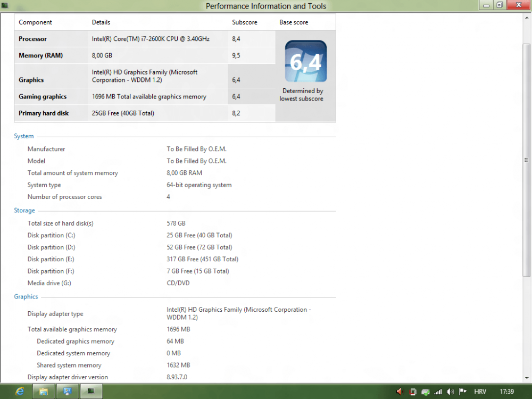Click the '1632 MB' value
The image size is (532, 399).
coord(178,365)
